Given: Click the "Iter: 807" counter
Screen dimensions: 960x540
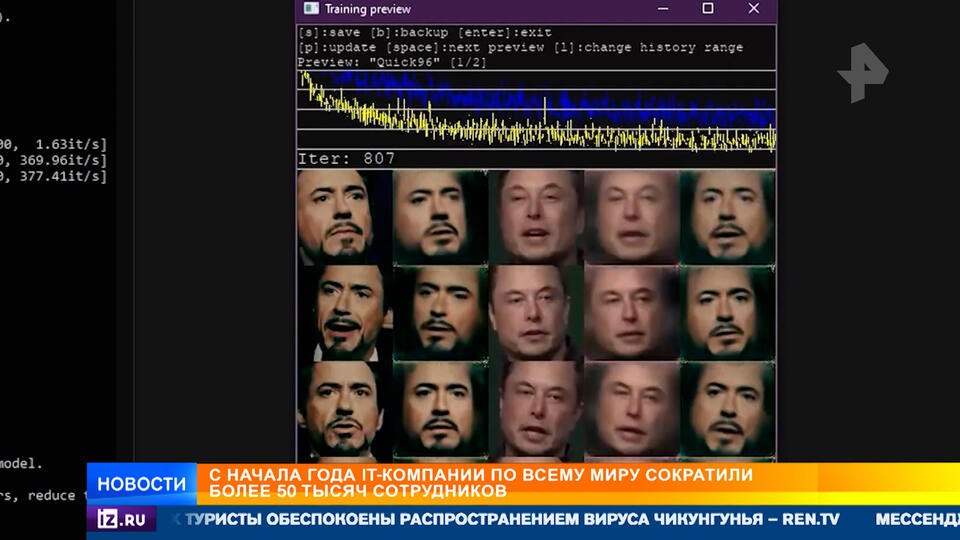Looking at the screenshot, I should pyautogui.click(x=347, y=159).
